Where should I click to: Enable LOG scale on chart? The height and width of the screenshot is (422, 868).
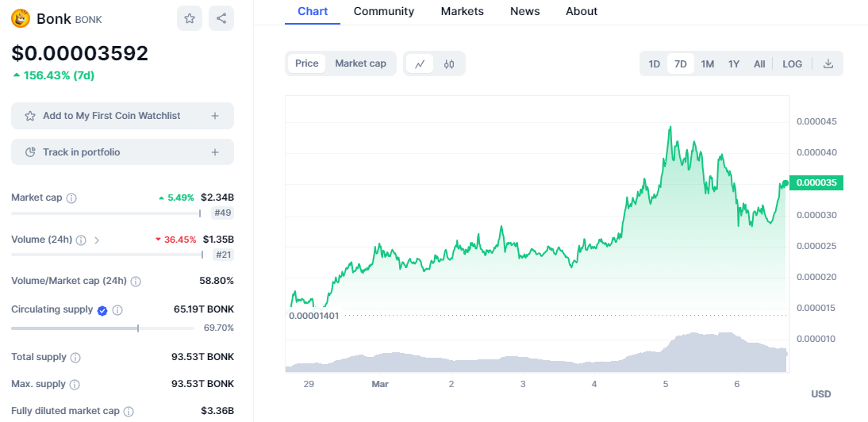792,63
